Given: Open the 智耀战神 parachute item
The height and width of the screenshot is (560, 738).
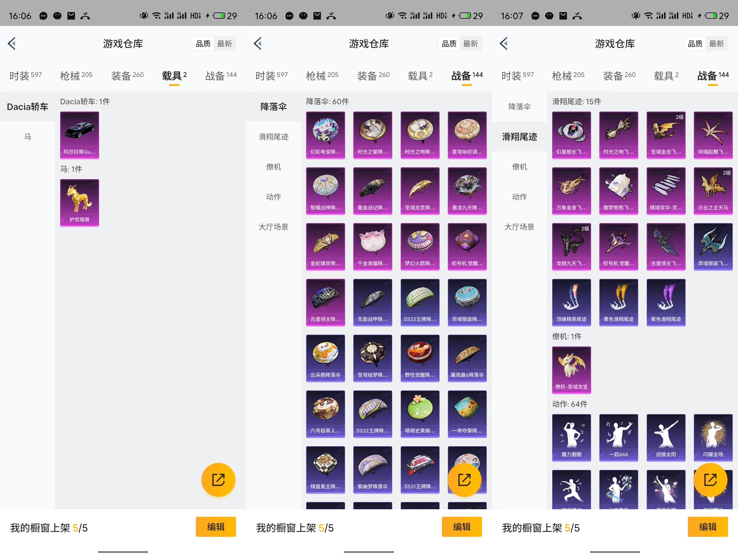Looking at the screenshot, I should (325, 191).
